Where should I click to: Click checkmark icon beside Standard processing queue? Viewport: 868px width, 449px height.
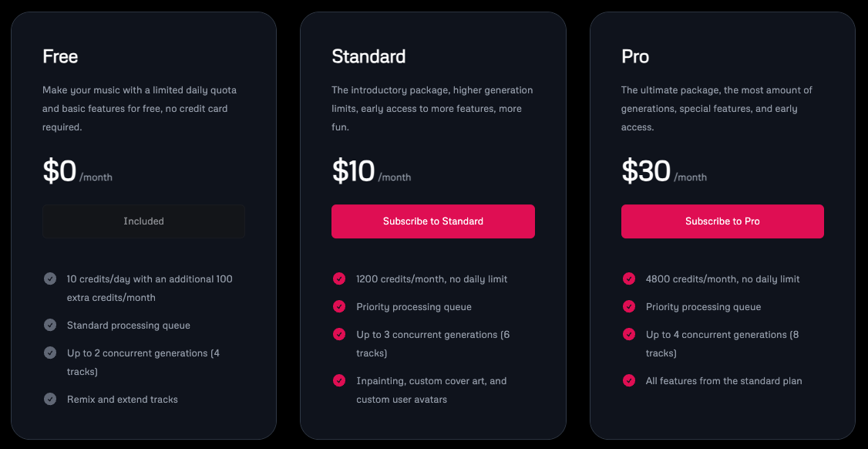50,325
